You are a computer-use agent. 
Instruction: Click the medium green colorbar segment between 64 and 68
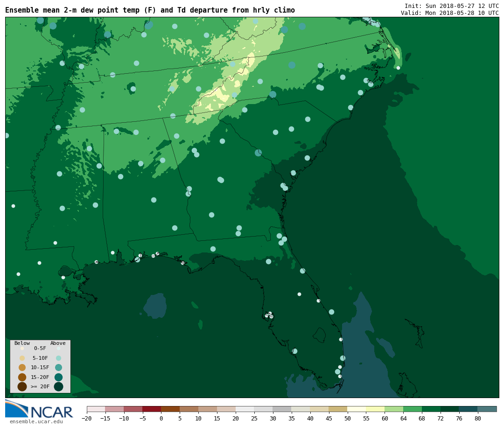click(x=413, y=409)
